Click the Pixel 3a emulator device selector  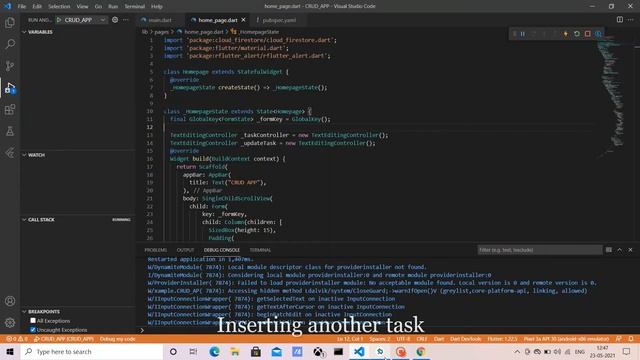tap(567, 339)
